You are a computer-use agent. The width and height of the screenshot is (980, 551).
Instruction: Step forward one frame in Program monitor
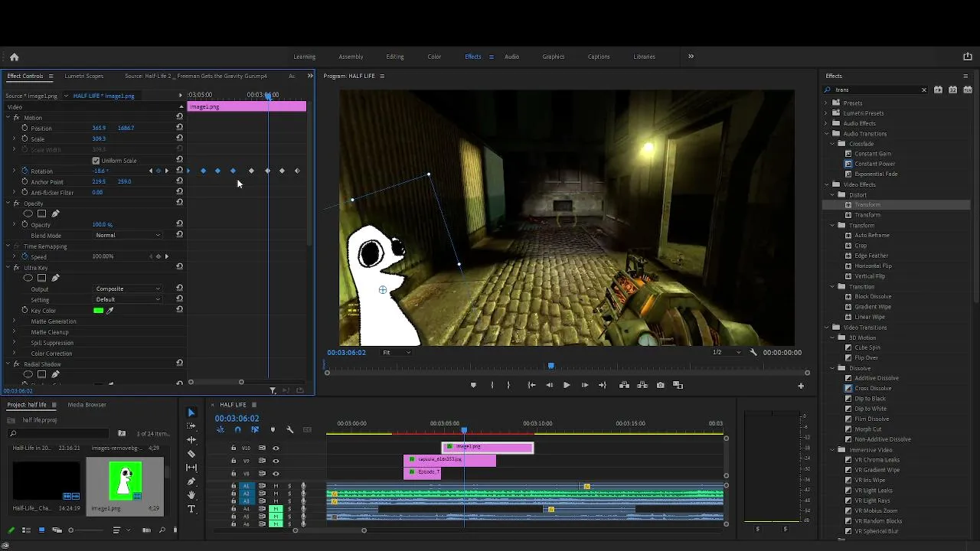(585, 385)
